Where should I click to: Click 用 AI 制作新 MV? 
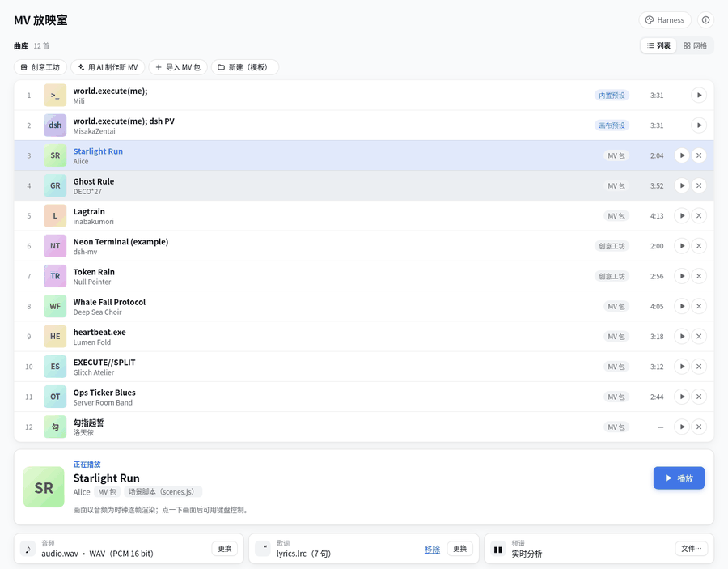tap(108, 67)
